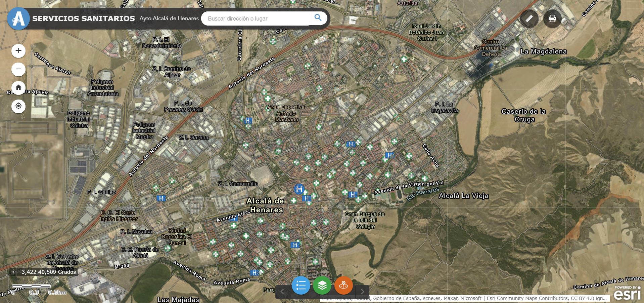Click the zoom out minus button
The image size is (644, 303).
pos(18,69)
